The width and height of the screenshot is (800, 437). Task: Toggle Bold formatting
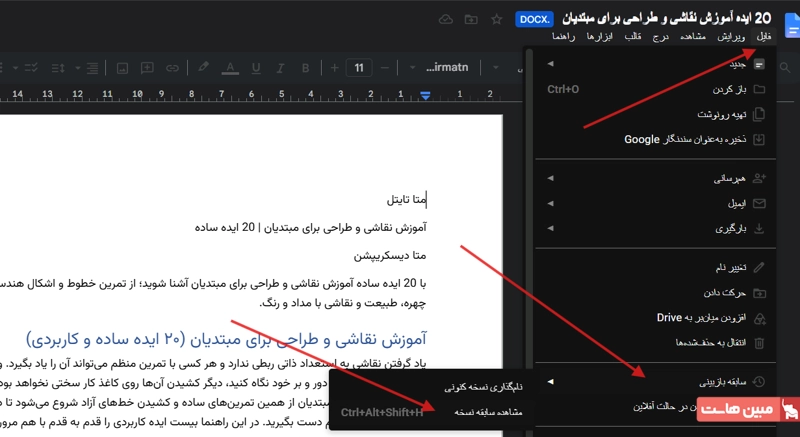coord(305,68)
